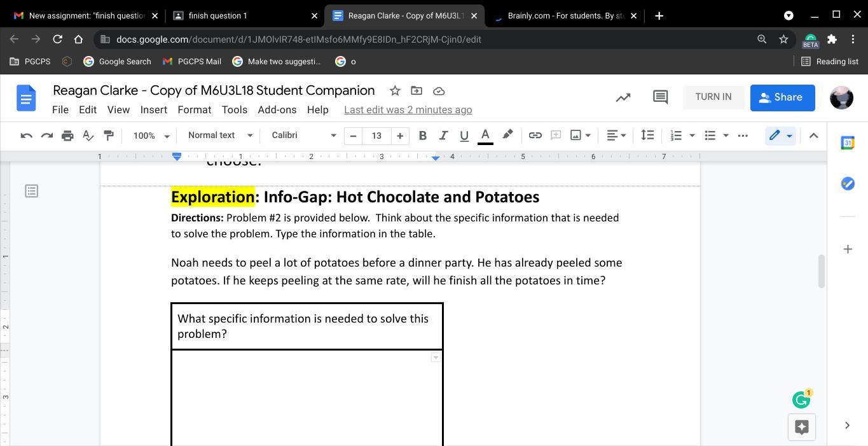Open the Format menu
Screen dimensions: 868x446
194,109
